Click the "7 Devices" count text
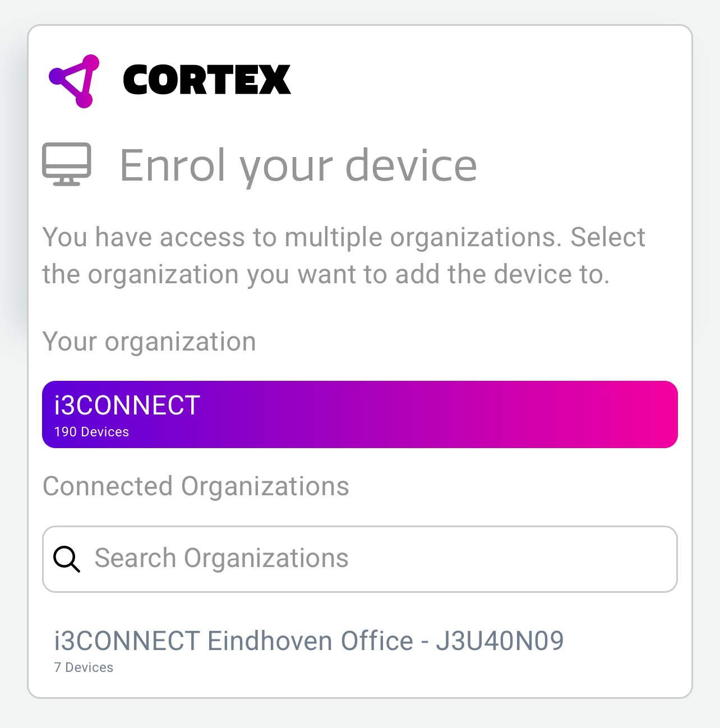720x728 pixels. [x=84, y=667]
